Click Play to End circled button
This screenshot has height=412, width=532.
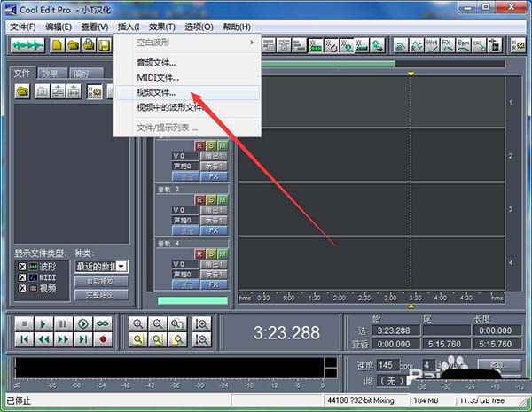pyautogui.click(x=83, y=324)
